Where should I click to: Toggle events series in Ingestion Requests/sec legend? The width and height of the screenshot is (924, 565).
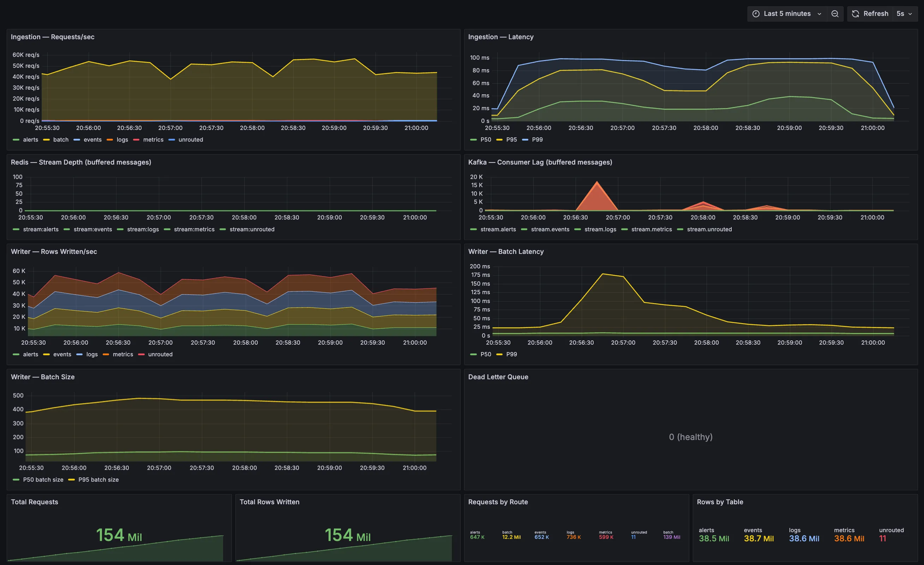tap(92, 139)
